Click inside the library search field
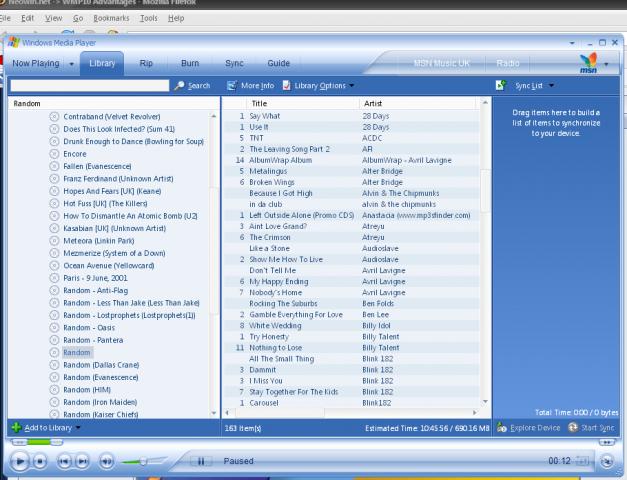This screenshot has width=627, height=480. [x=90, y=86]
